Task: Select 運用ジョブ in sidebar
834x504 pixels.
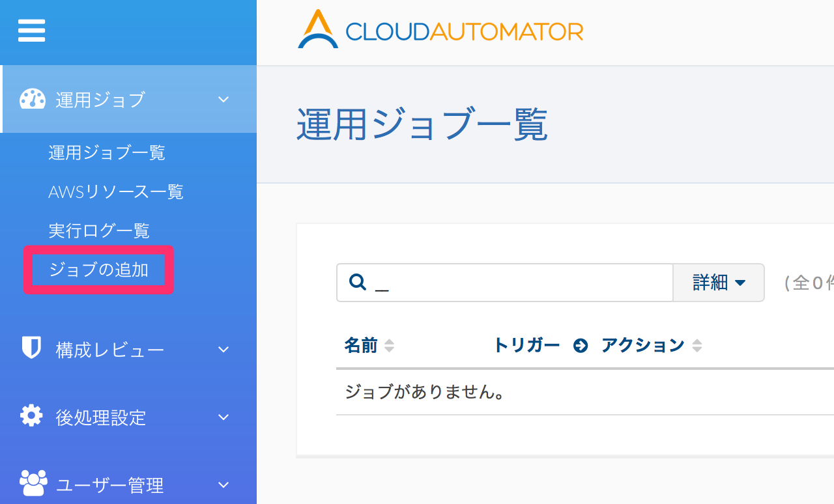Action: click(x=128, y=99)
